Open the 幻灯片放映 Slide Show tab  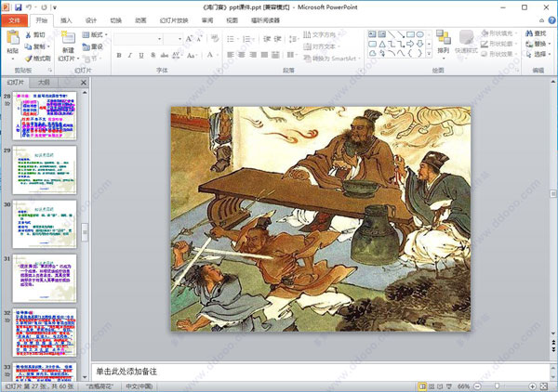pyautogui.click(x=174, y=20)
